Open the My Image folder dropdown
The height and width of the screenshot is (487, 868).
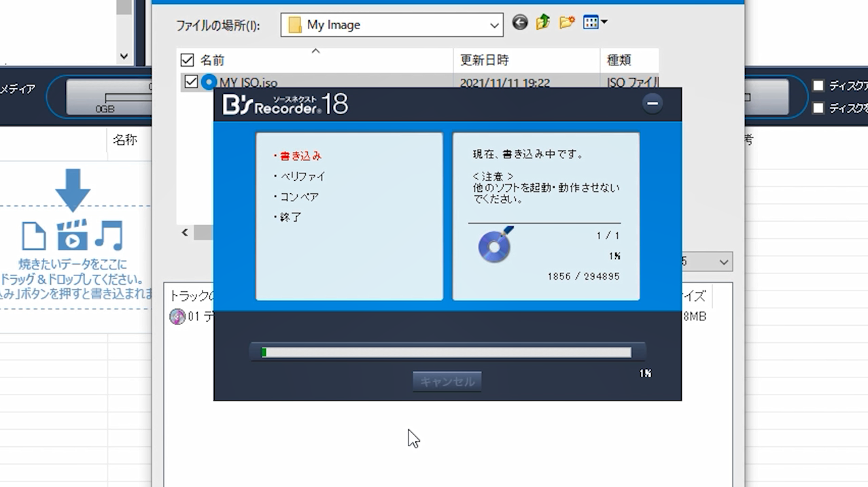pos(494,24)
